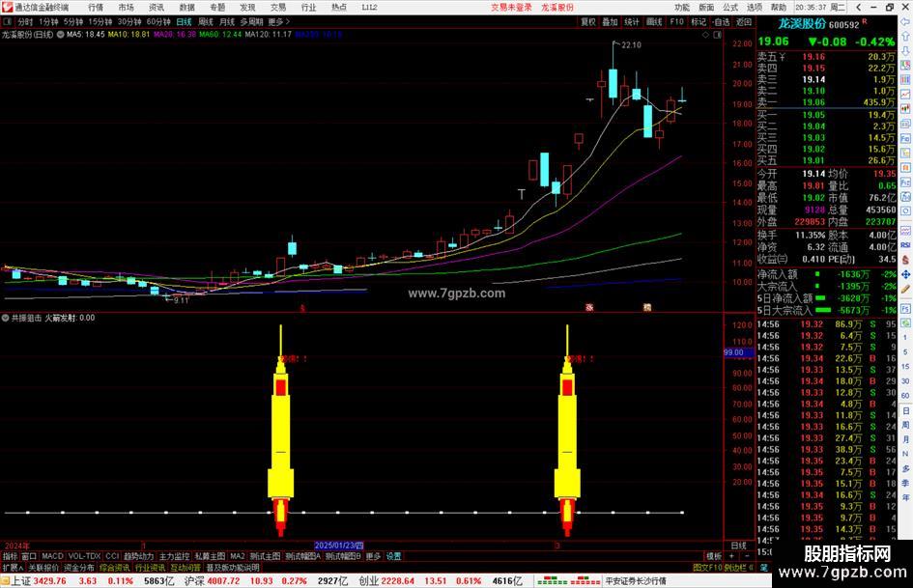Viewport: 913px width, 588px height.
Task: Open the 行情 menu
Action: point(96,7)
